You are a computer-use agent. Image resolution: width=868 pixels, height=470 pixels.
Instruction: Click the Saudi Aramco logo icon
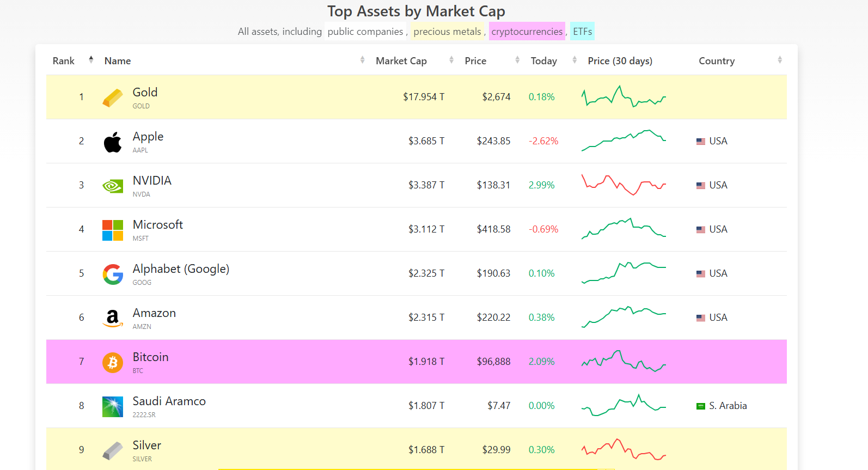click(x=113, y=407)
